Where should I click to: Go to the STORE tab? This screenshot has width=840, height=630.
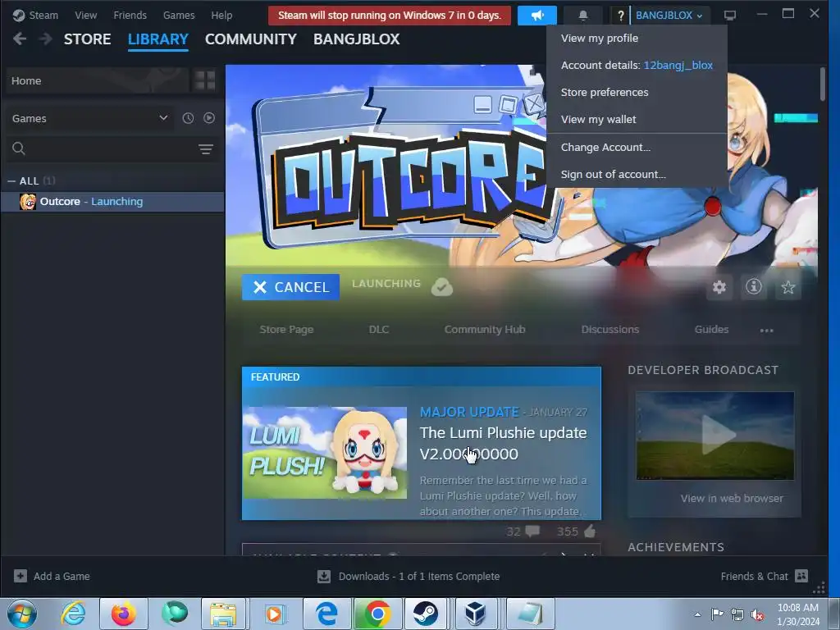(x=87, y=39)
